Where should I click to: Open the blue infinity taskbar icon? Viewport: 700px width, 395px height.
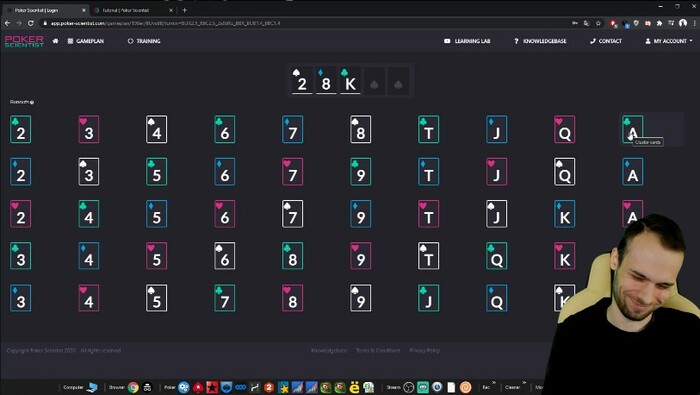coord(241,387)
